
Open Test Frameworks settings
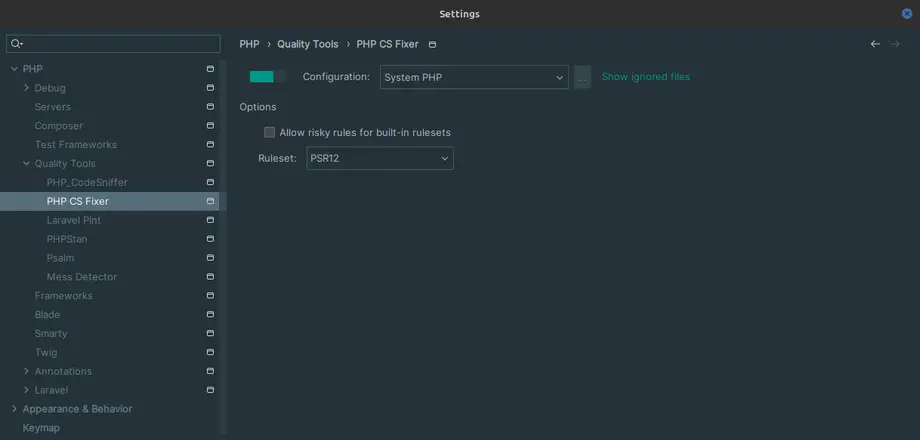(x=76, y=144)
